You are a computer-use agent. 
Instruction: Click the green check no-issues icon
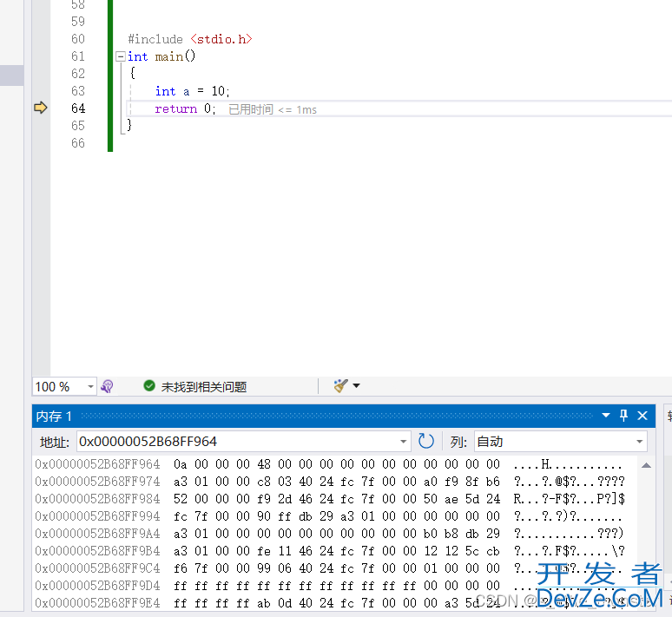[149, 386]
